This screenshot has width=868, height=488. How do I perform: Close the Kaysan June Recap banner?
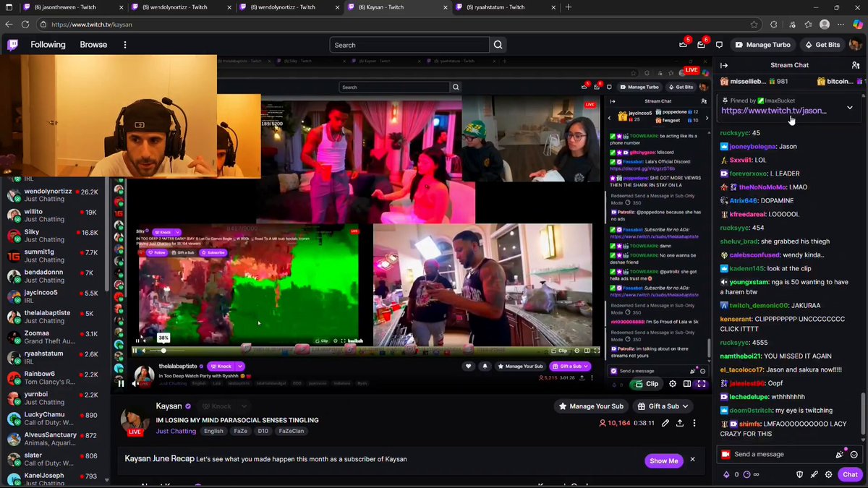(x=692, y=460)
